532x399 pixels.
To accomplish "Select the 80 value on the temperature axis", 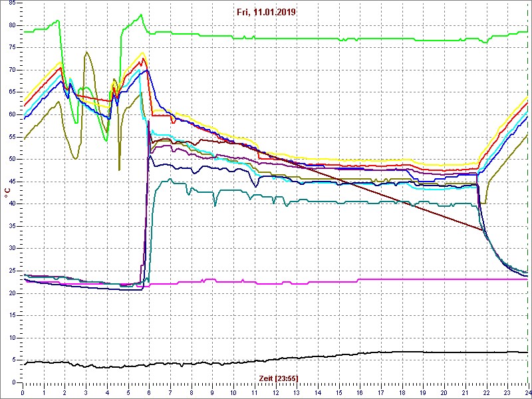I will (12, 25).
